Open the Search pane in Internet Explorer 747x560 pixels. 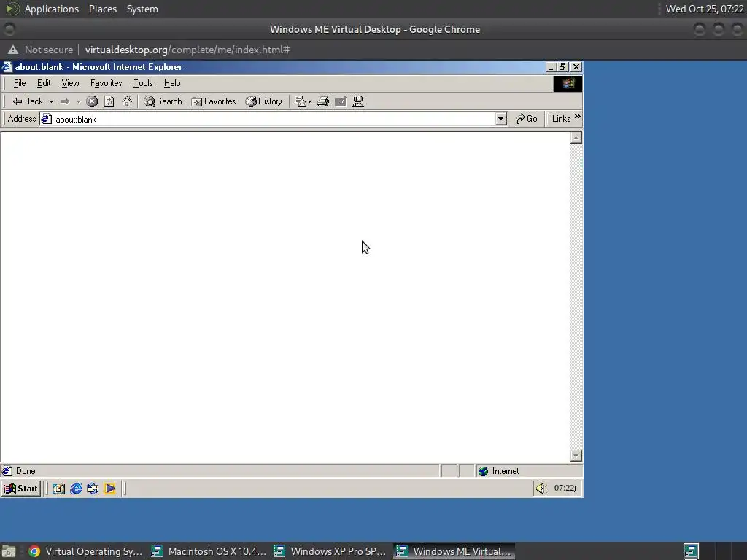pos(163,101)
